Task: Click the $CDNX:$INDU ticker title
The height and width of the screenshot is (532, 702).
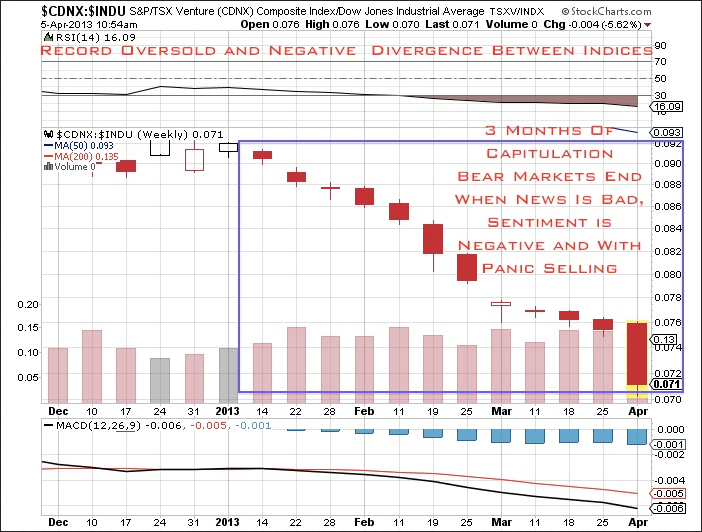Action: click(x=84, y=11)
